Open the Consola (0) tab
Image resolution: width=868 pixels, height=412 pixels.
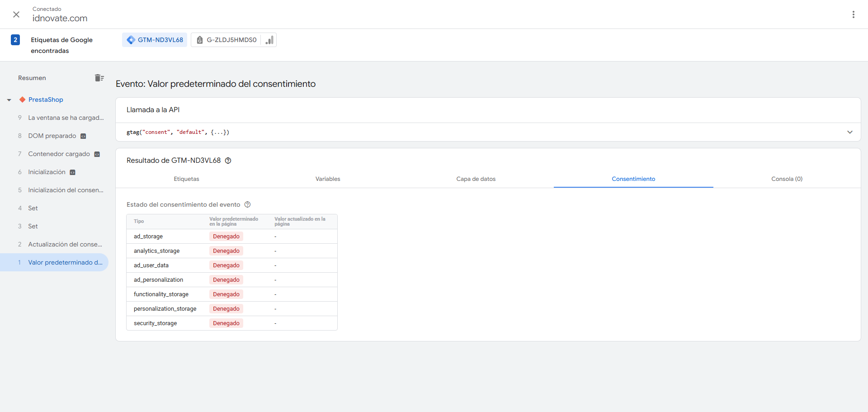787,179
